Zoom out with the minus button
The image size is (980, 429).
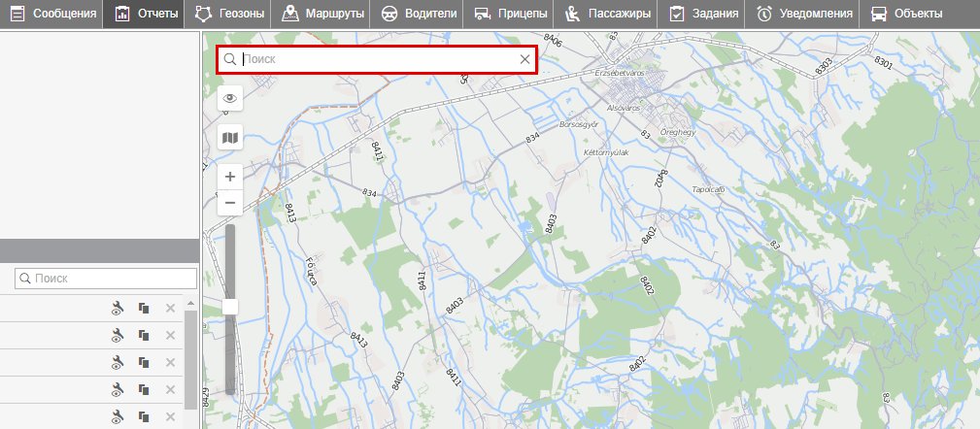(230, 203)
